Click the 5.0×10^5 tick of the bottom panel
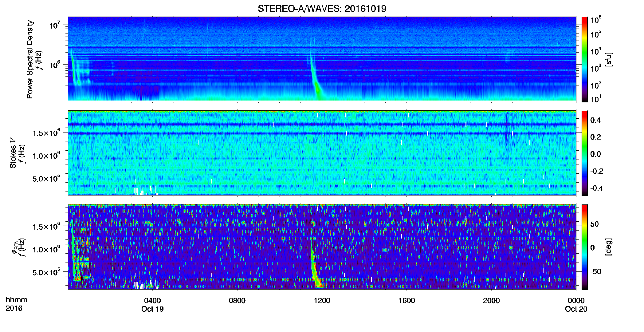Viewport: 644px width, 332px height. coord(46,272)
